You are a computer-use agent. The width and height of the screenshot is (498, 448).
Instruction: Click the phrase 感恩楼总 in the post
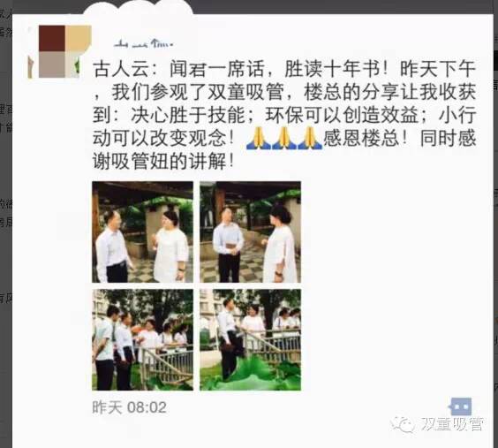coord(361,138)
